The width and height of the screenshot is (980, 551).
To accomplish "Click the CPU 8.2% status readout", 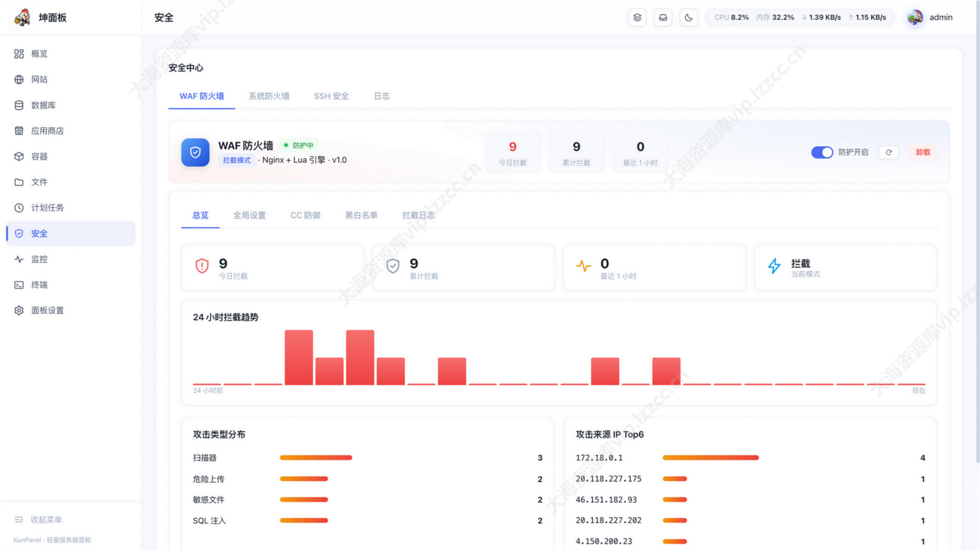I will pos(731,18).
